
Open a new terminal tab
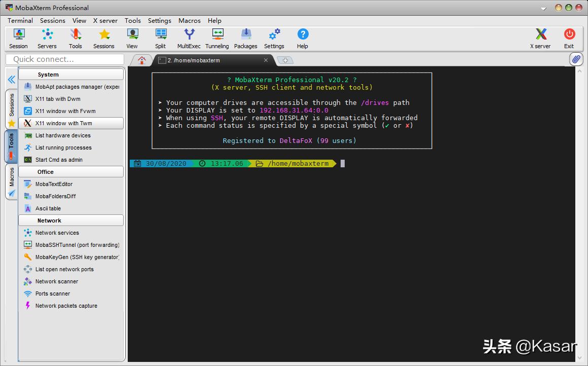pyautogui.click(x=285, y=60)
